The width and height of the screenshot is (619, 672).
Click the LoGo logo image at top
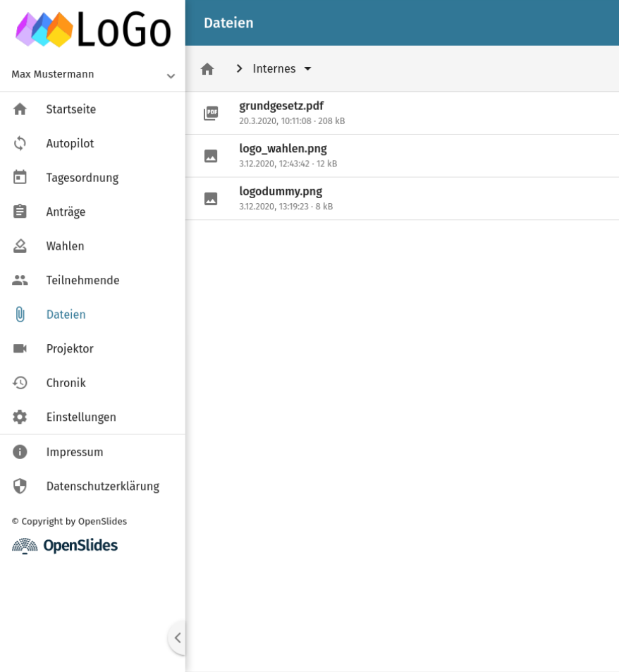pos(93,29)
